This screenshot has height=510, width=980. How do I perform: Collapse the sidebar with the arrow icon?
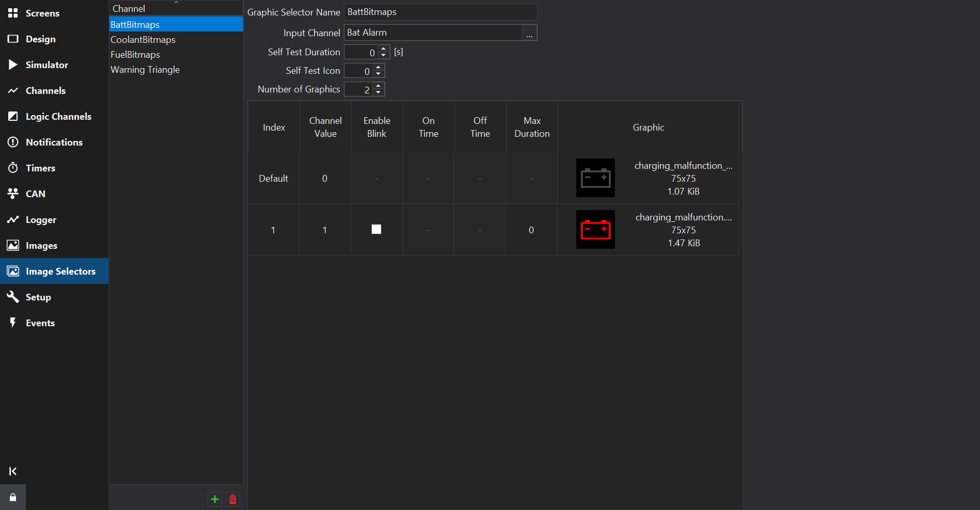click(13, 471)
